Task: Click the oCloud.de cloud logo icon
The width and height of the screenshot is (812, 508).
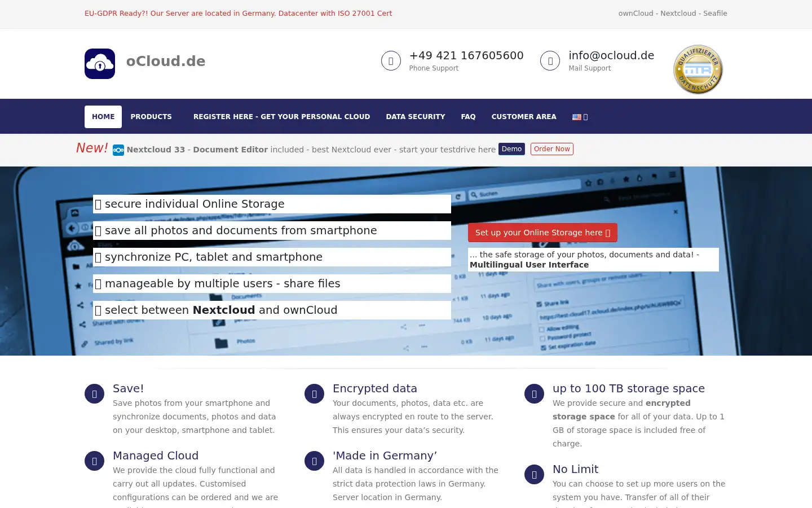Action: point(100,64)
